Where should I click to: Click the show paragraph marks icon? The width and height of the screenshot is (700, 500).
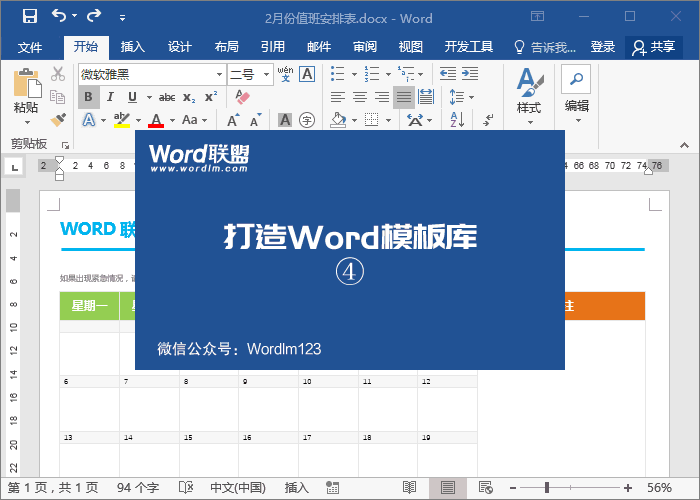pyautogui.click(x=488, y=120)
